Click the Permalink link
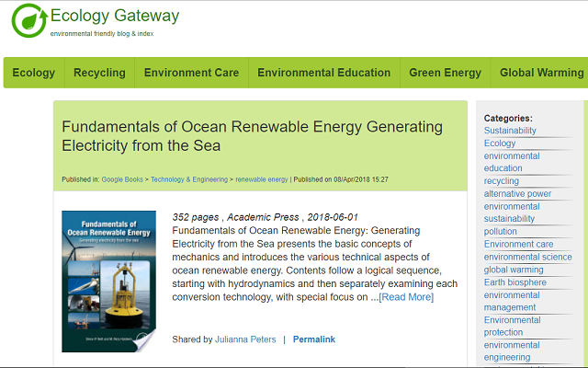Viewport: 588px width, 368px height. click(x=314, y=339)
